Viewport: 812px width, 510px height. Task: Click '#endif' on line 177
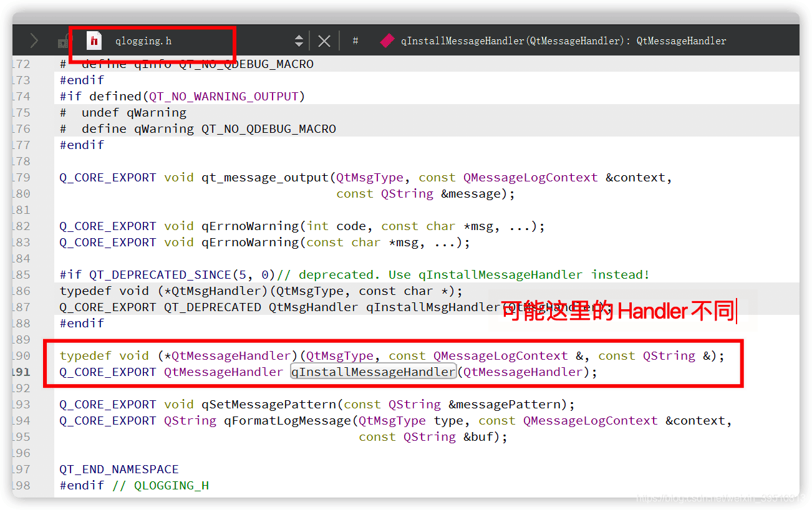point(82,145)
